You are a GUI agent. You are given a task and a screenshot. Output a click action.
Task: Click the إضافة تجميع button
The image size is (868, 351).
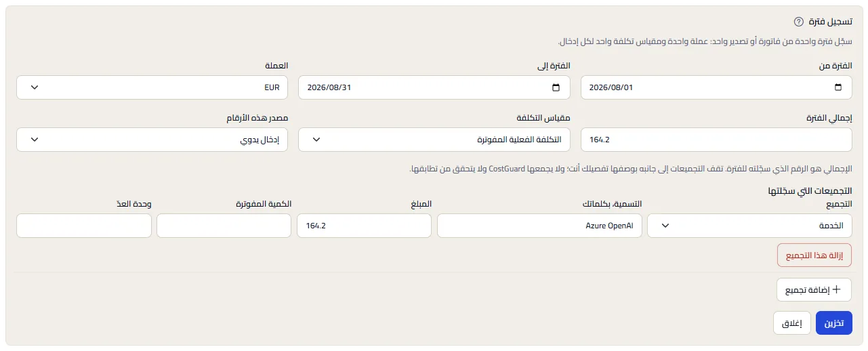[x=814, y=289]
